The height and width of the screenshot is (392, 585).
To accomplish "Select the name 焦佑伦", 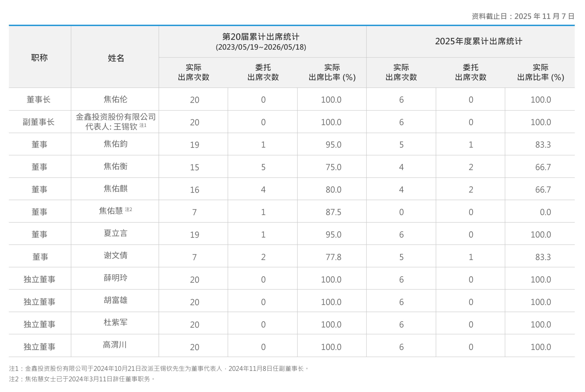I will pyautogui.click(x=116, y=99).
